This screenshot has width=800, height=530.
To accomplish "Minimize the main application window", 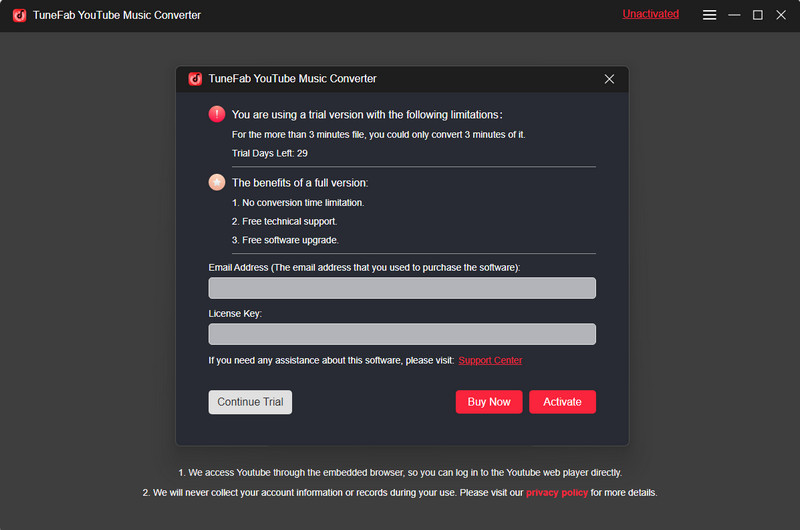I will tap(734, 15).
